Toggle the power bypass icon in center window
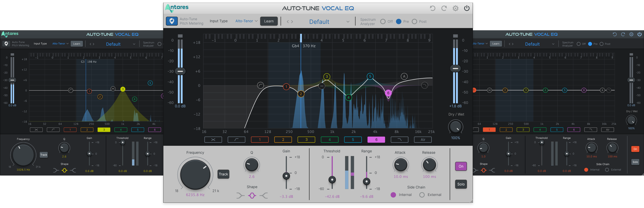 pos(467,8)
